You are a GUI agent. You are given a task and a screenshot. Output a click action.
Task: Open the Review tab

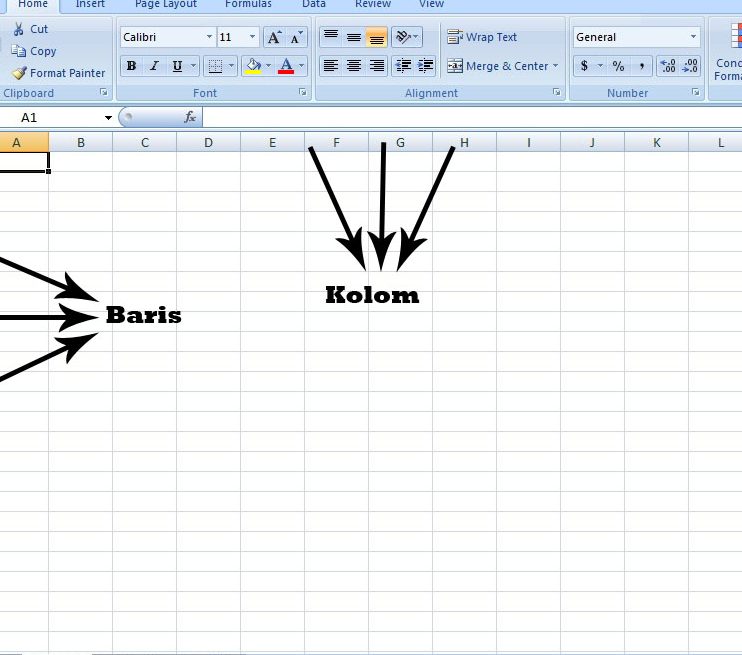[373, 4]
